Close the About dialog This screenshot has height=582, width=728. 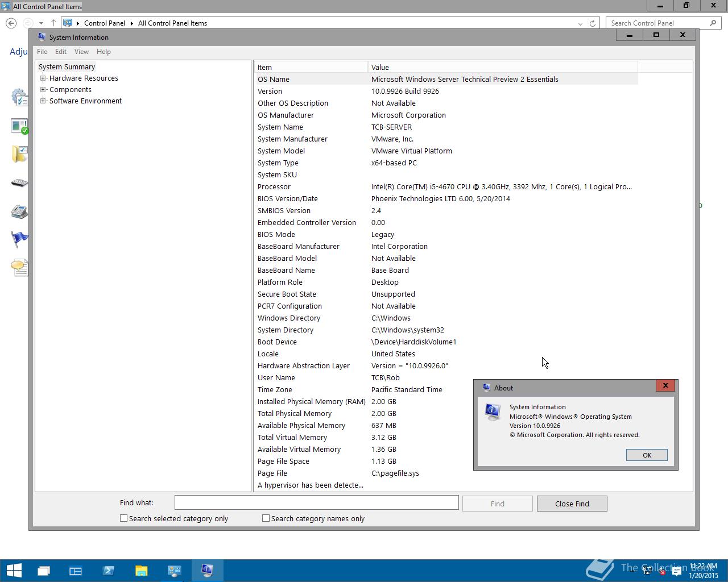[x=665, y=385]
